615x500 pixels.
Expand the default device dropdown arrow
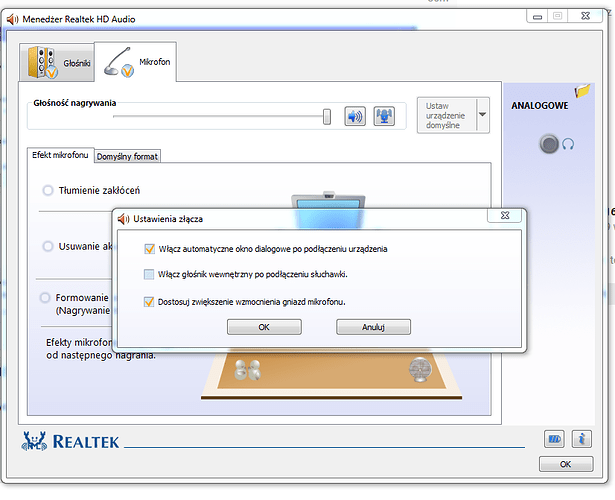[483, 115]
